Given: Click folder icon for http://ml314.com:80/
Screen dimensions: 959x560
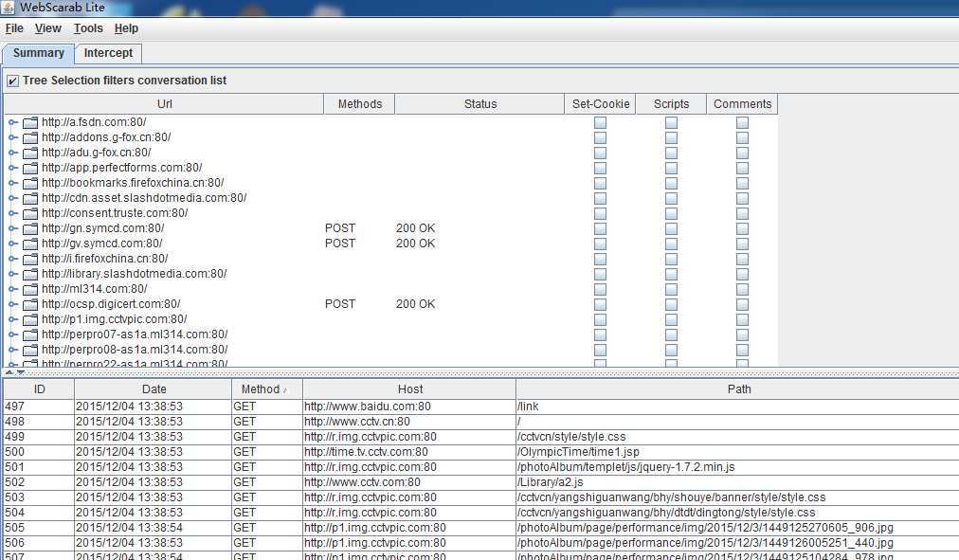Looking at the screenshot, I should click(x=30, y=289).
